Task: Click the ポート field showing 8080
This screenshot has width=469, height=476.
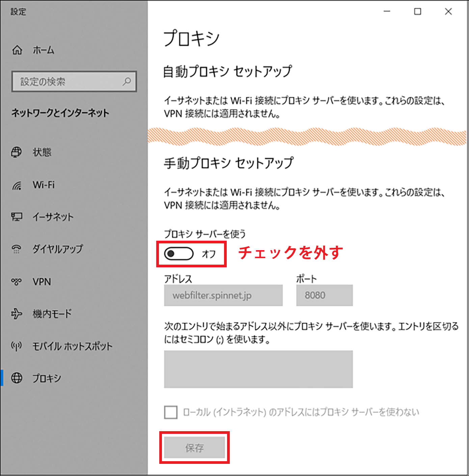Action: (x=325, y=295)
